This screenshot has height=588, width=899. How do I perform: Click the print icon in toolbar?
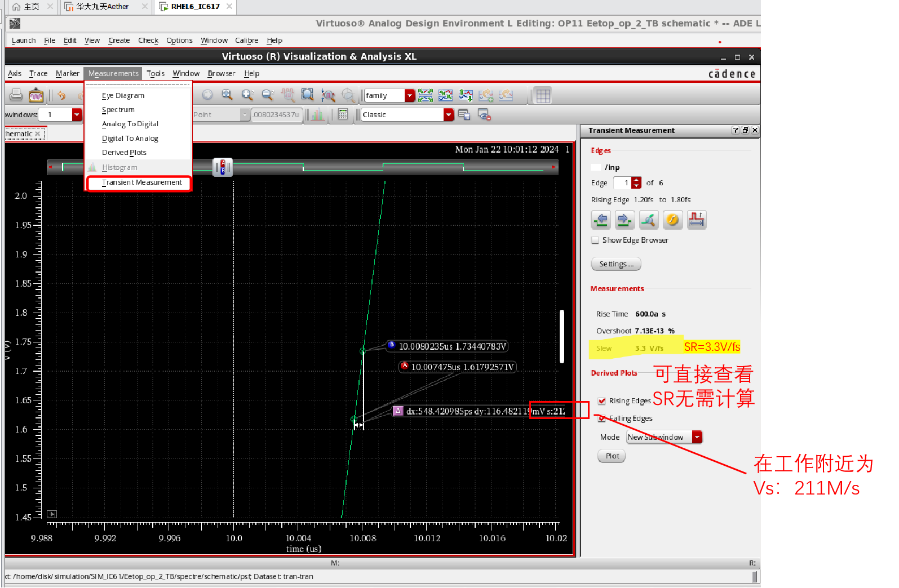[x=16, y=95]
